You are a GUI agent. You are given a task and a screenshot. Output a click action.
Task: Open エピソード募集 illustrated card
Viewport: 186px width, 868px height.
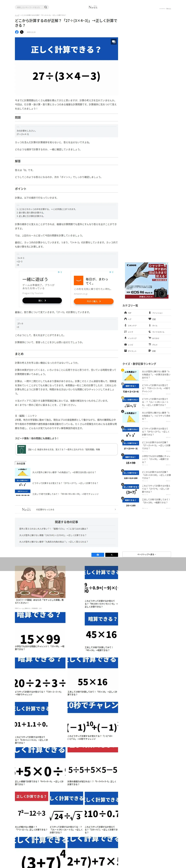coord(40,588)
